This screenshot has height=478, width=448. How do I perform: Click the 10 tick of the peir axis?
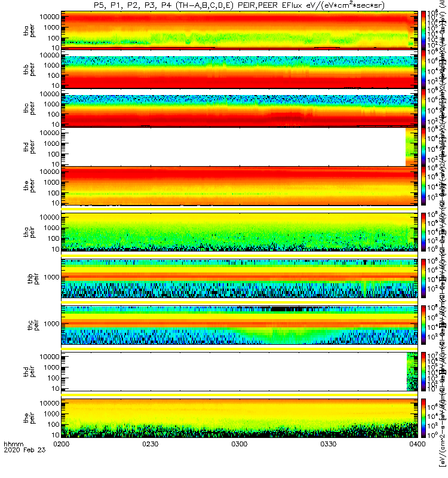coord(56,435)
